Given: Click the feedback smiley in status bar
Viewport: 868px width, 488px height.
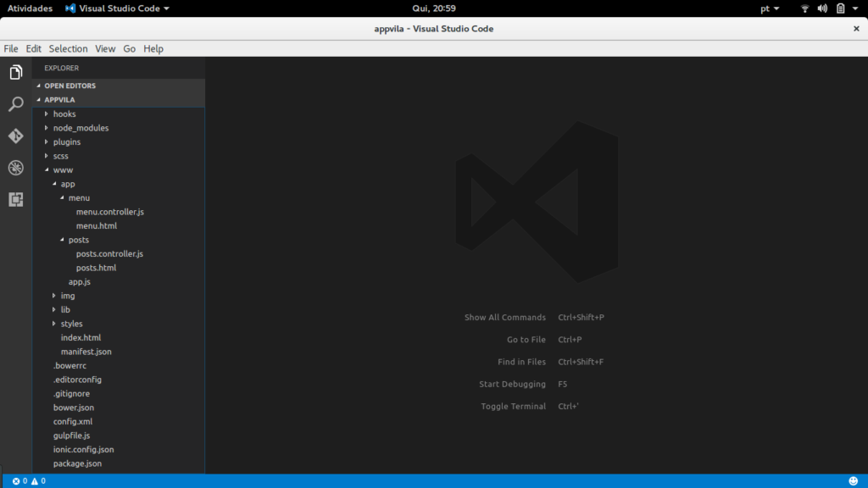Looking at the screenshot, I should point(853,481).
